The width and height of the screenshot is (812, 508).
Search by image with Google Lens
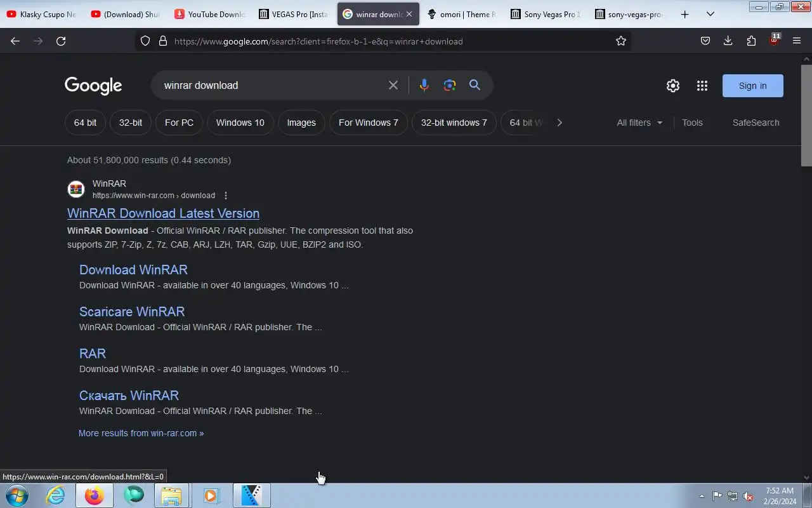click(x=450, y=85)
